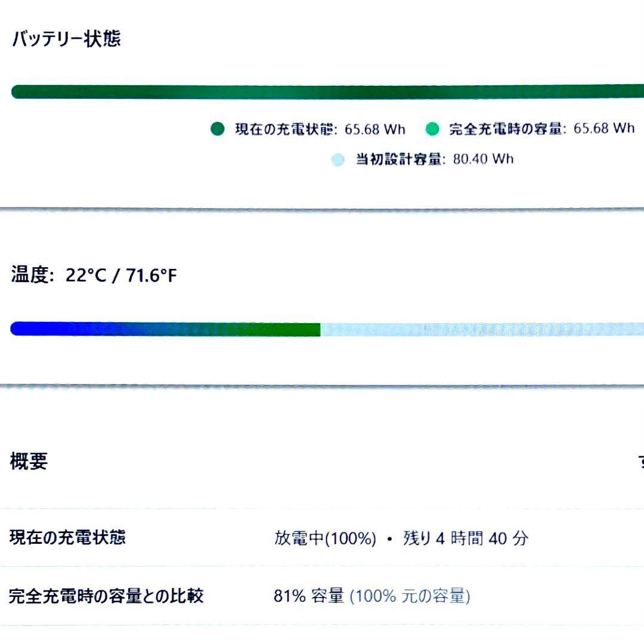Select the 22°C / 71.6°F temperature reading
The width and height of the screenshot is (644, 644).
click(121, 275)
